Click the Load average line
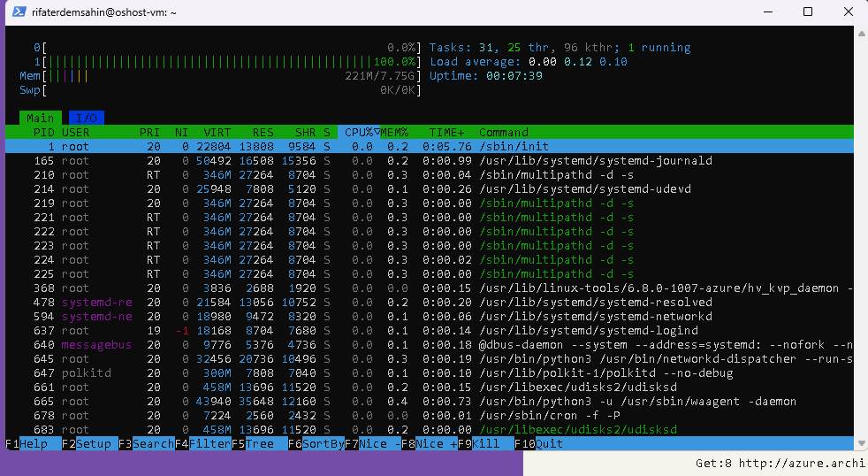This screenshot has height=476, width=868. coord(528,62)
